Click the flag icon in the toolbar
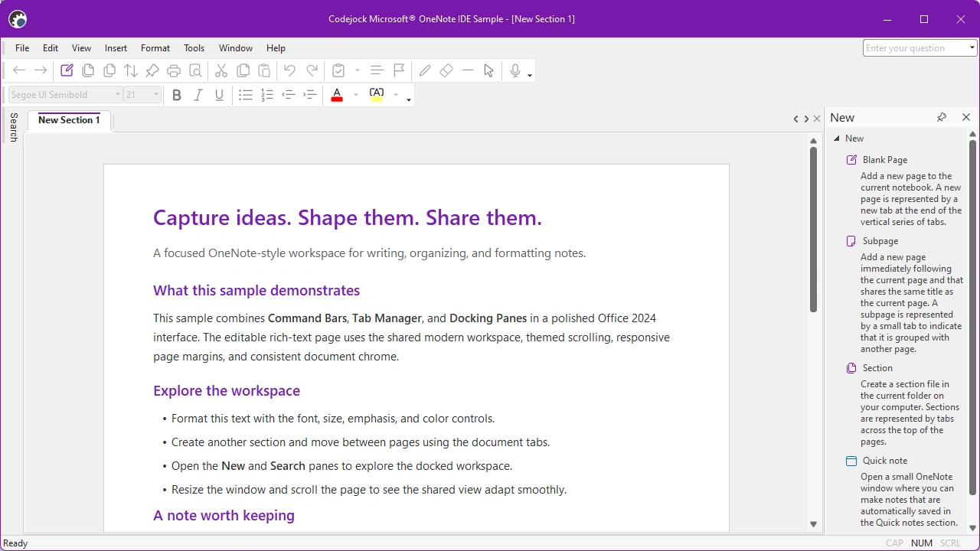980x551 pixels. tap(399, 71)
